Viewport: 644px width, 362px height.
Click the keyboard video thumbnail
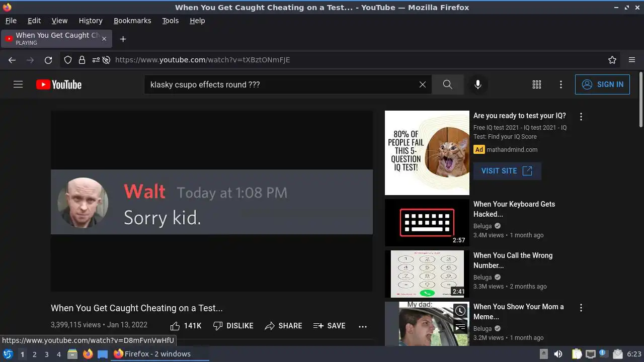click(x=427, y=223)
